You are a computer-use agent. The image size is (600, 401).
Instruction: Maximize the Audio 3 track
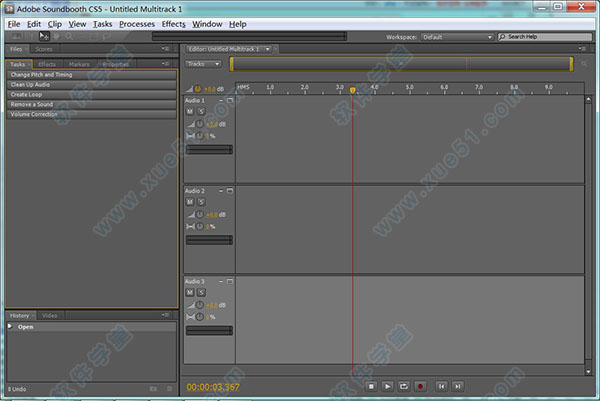(230, 281)
